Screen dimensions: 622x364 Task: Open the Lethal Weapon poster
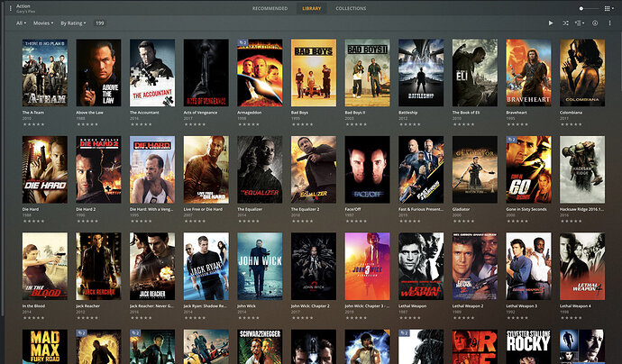421,266
